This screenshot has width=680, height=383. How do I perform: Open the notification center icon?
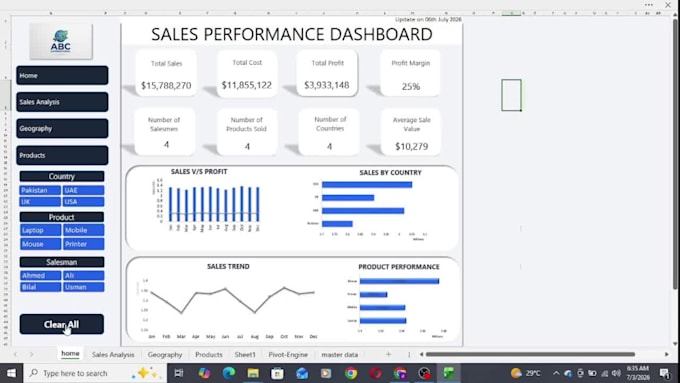tap(665, 373)
